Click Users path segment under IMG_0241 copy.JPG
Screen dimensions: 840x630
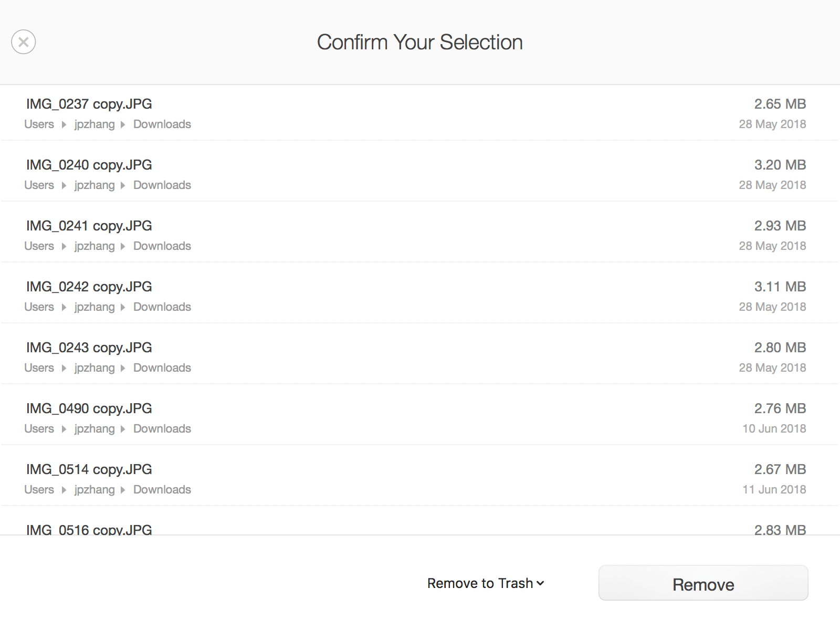coord(39,246)
